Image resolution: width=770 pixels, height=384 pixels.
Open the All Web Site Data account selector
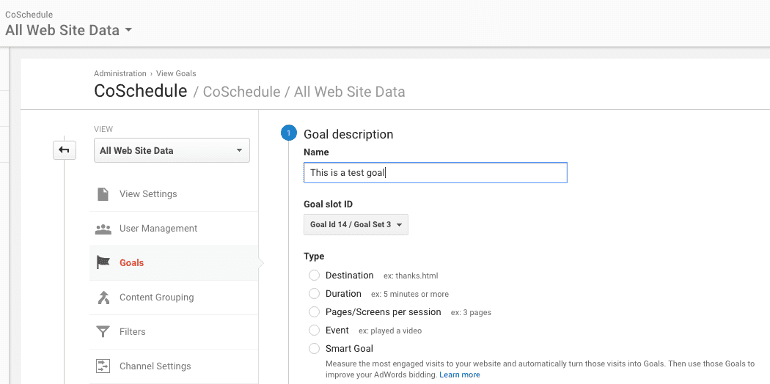point(68,30)
